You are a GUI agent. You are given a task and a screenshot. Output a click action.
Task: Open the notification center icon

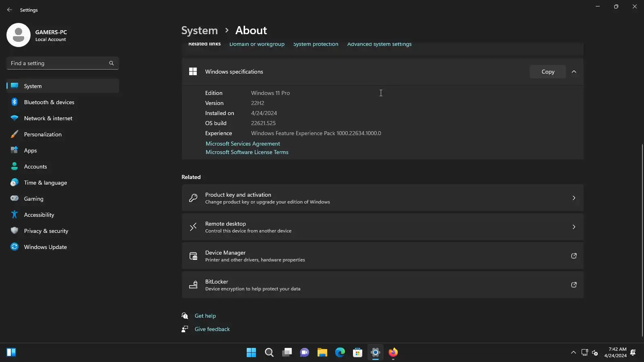point(633,352)
